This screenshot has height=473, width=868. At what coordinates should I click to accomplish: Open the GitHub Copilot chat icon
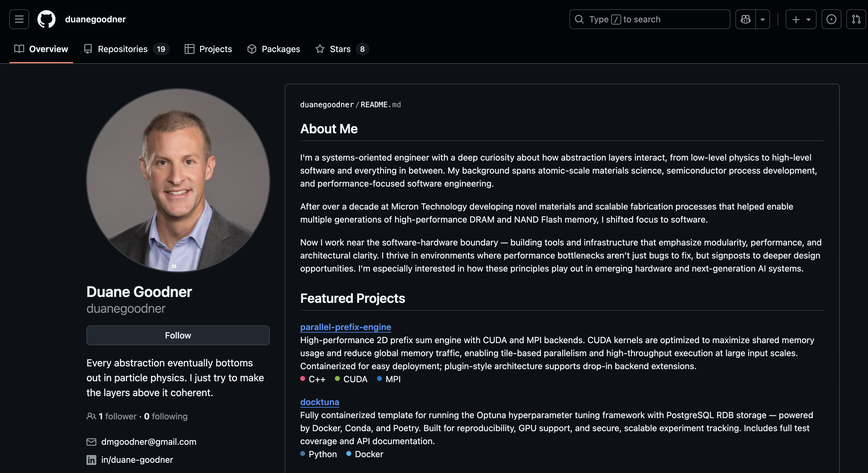(745, 19)
